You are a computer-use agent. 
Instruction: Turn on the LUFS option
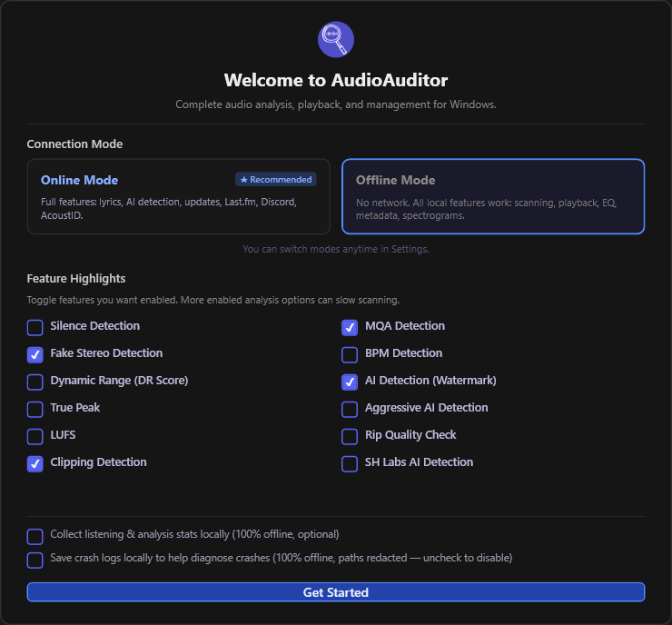[35, 436]
